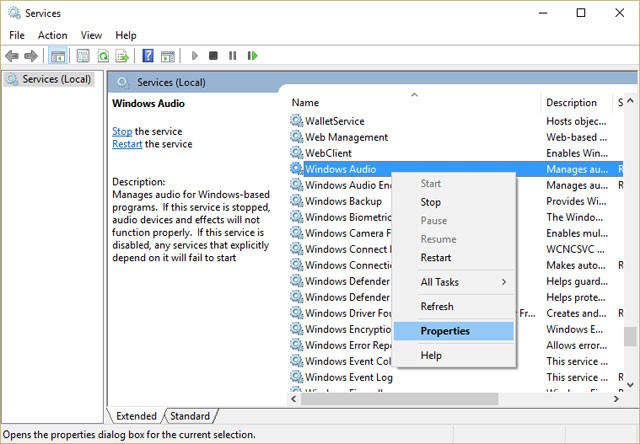640x444 pixels.
Task: Switch to the Standard tab
Action: [x=190, y=416]
